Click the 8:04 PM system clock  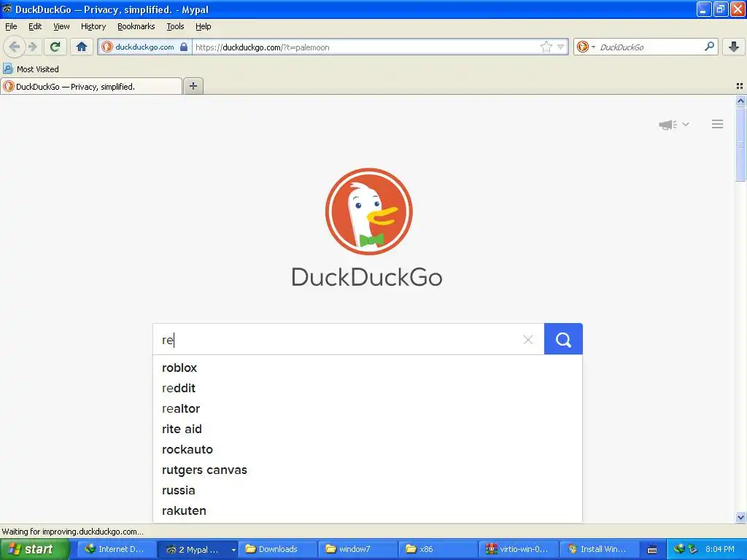[x=719, y=549]
